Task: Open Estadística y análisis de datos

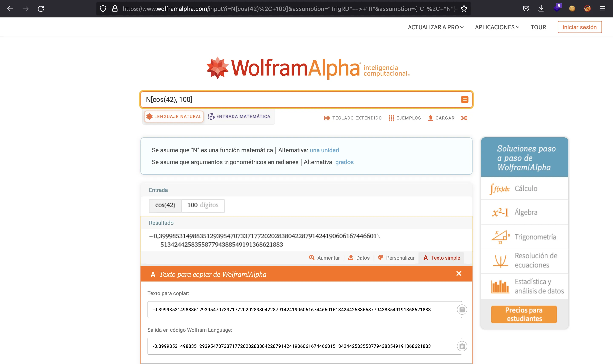Action: 525,286
